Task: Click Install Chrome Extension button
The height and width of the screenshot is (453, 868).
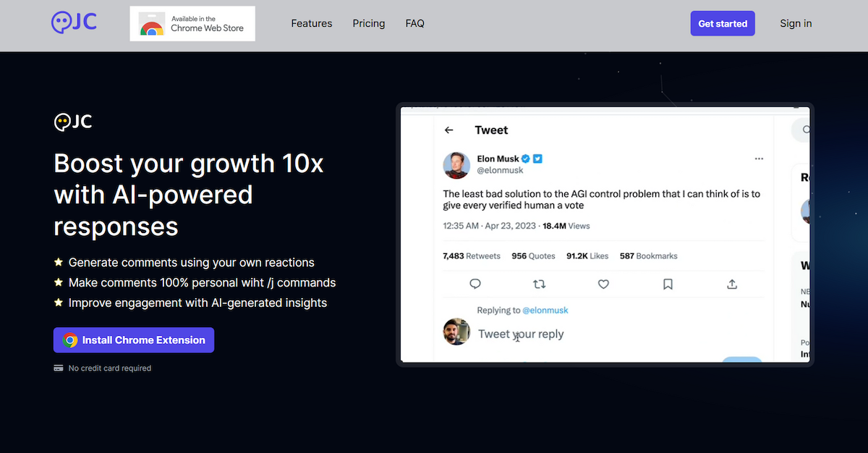Action: click(x=134, y=340)
